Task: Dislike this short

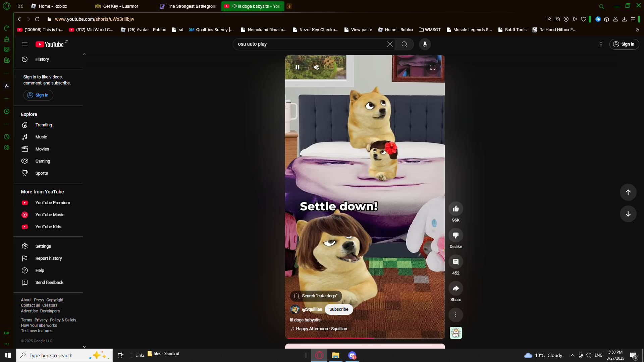Action: coord(456,235)
